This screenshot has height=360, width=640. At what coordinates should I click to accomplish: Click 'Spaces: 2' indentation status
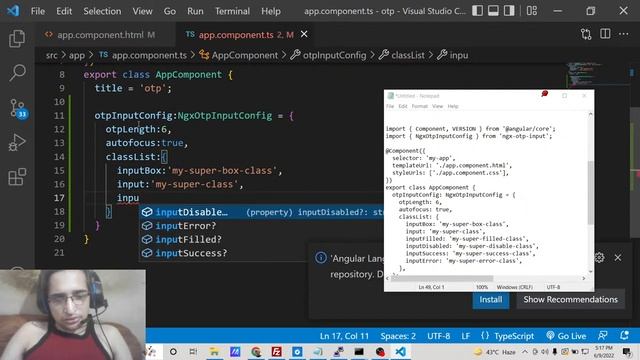pos(398,336)
